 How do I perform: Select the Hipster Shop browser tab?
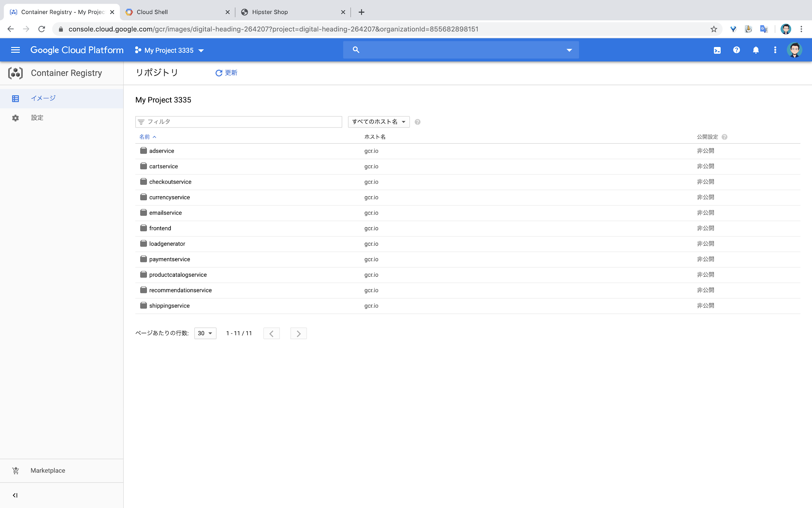point(292,12)
